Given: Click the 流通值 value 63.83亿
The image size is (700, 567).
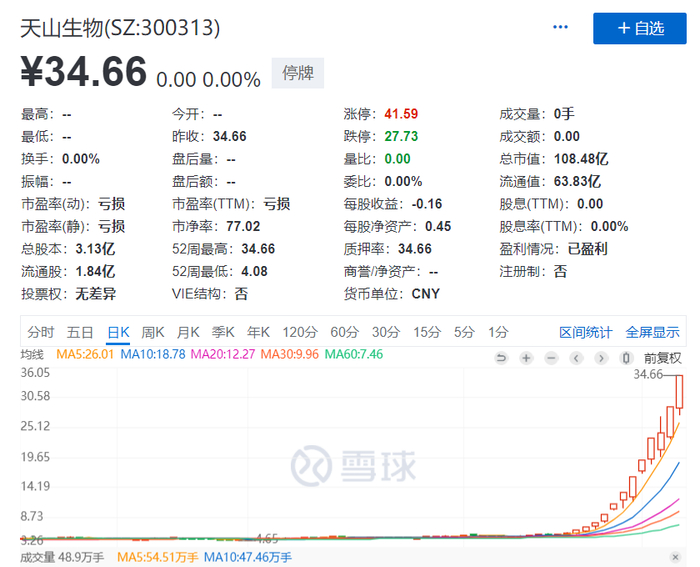Looking at the screenshot, I should click(577, 182).
